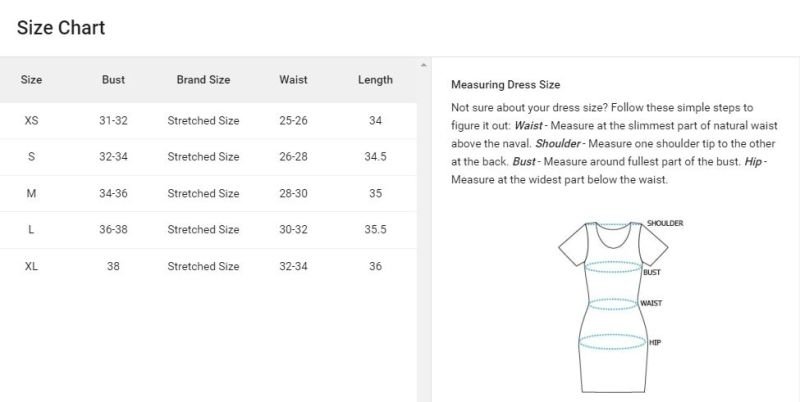Select the XL size row label

point(31,266)
